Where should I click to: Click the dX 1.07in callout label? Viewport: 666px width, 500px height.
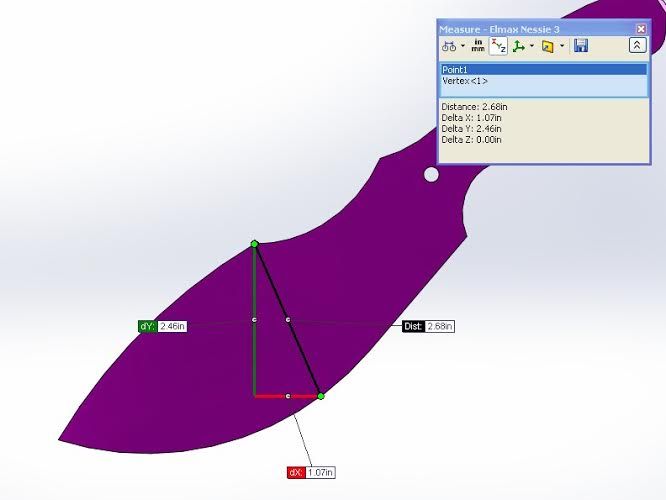311,472
